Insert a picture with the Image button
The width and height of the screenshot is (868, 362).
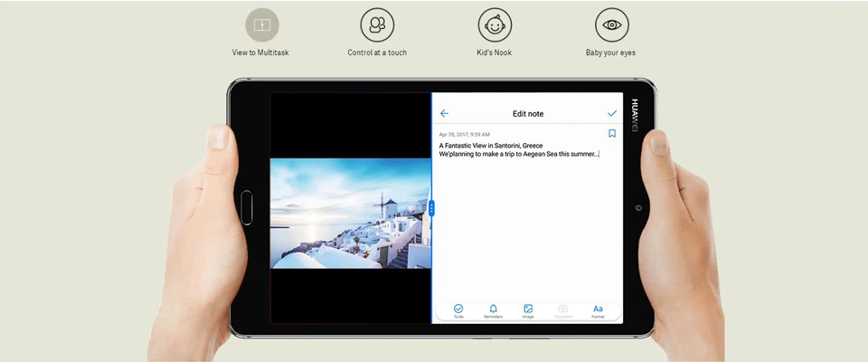[528, 311]
